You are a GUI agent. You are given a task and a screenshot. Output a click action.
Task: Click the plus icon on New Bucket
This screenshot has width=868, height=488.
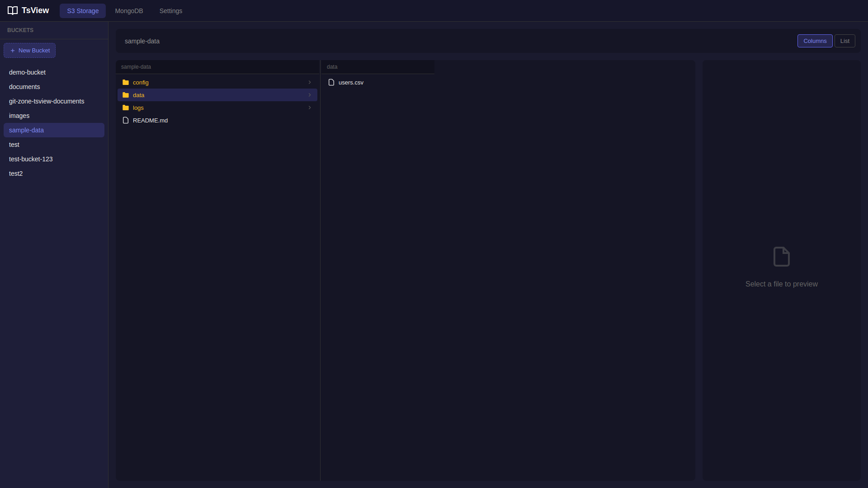pyautogui.click(x=13, y=51)
